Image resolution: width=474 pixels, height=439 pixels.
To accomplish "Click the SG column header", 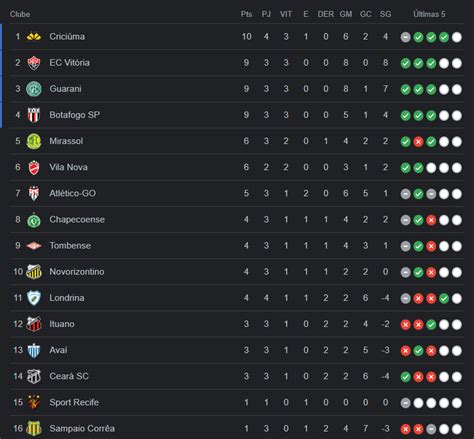I will tap(385, 14).
